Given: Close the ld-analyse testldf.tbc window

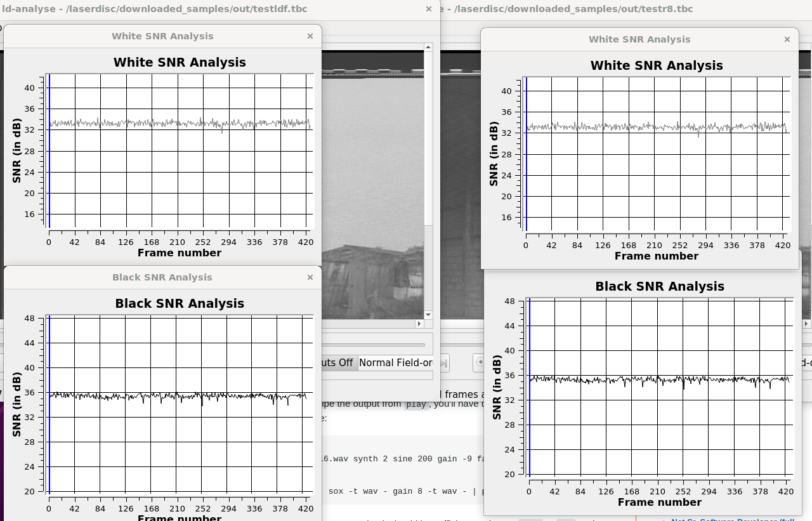Looking at the screenshot, I should click(429, 9).
